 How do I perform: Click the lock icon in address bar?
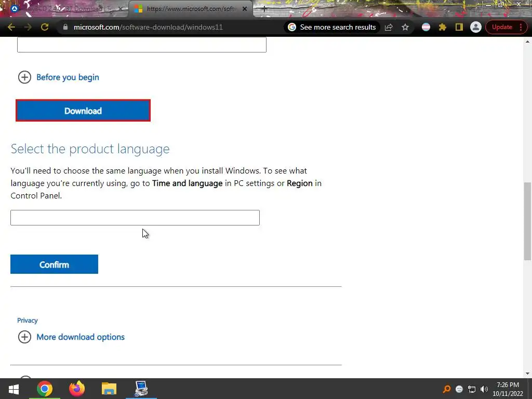[x=65, y=27]
